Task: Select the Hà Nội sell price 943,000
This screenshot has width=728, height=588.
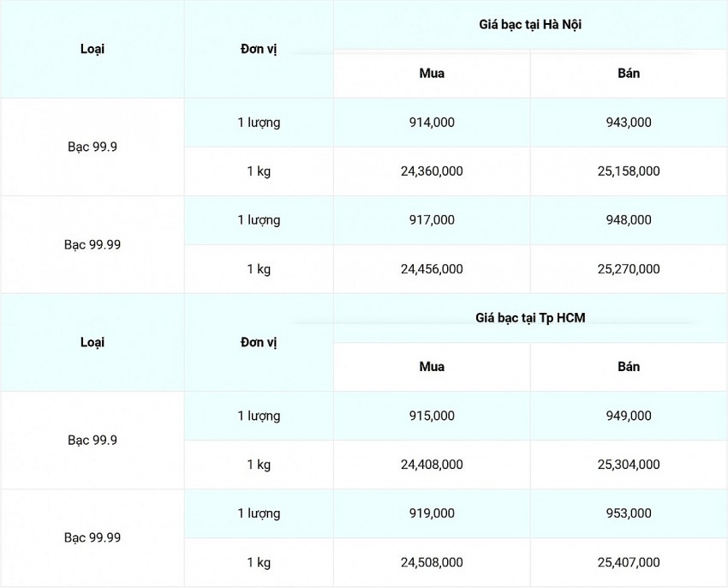Action: pos(629,123)
